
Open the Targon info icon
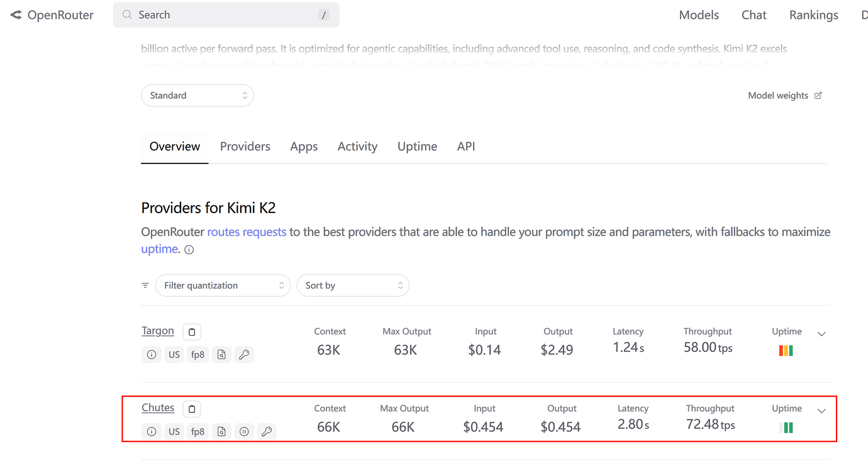click(x=152, y=355)
